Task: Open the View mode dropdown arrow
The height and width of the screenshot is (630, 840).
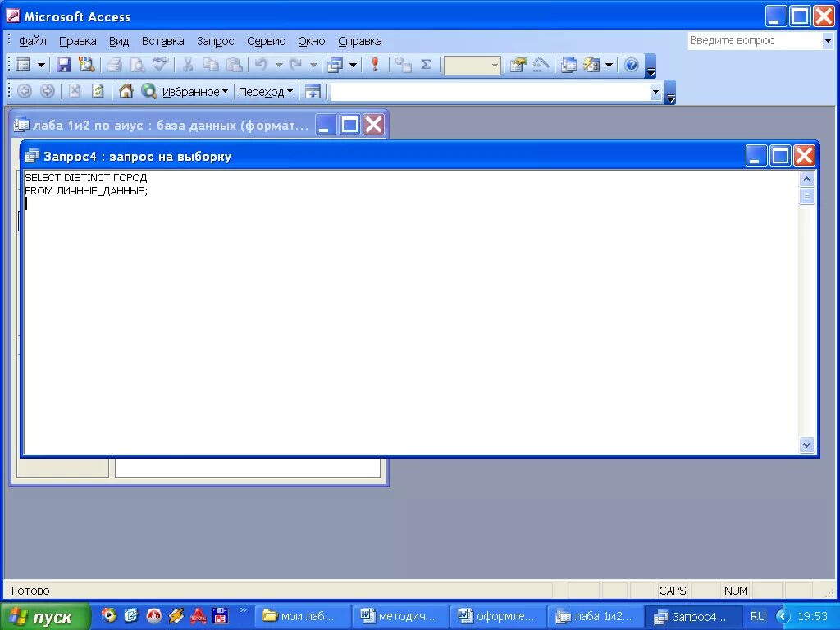Action: [x=41, y=66]
